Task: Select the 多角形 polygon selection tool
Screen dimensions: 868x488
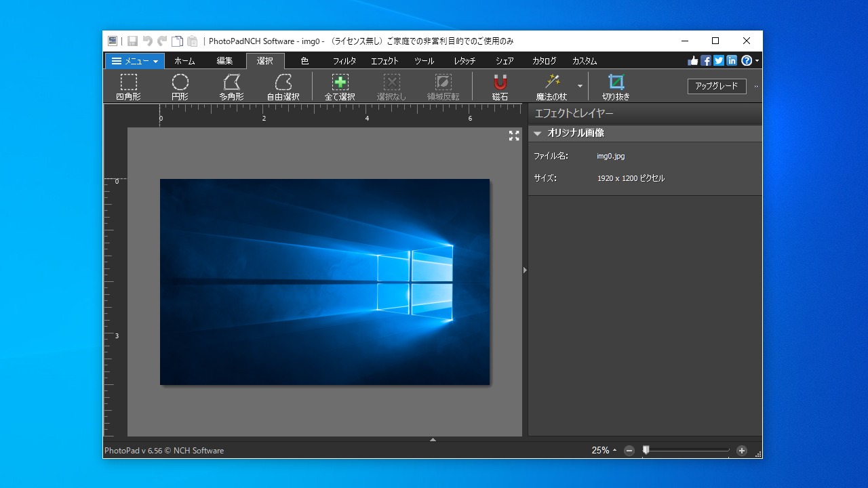Action: tap(231, 87)
